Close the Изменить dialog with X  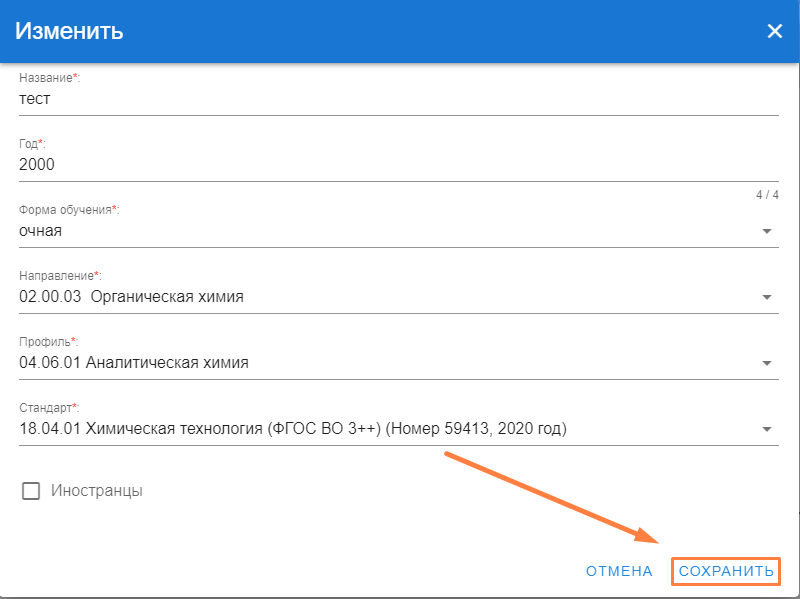point(774,31)
